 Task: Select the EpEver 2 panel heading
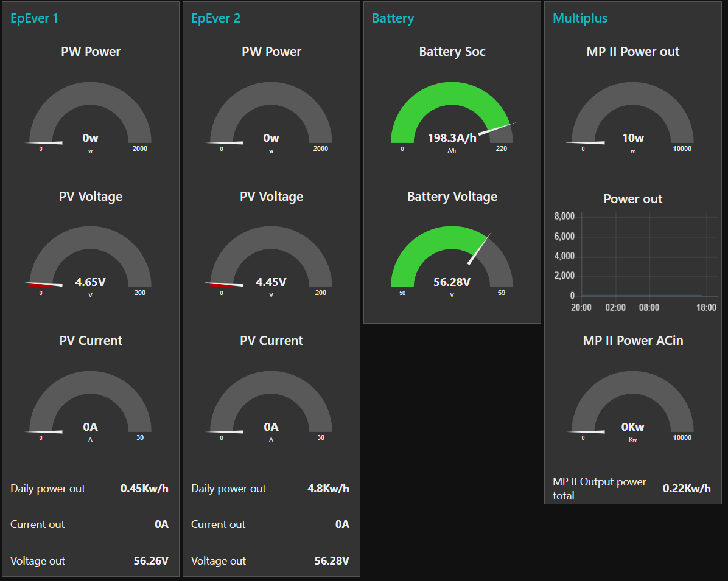point(215,18)
